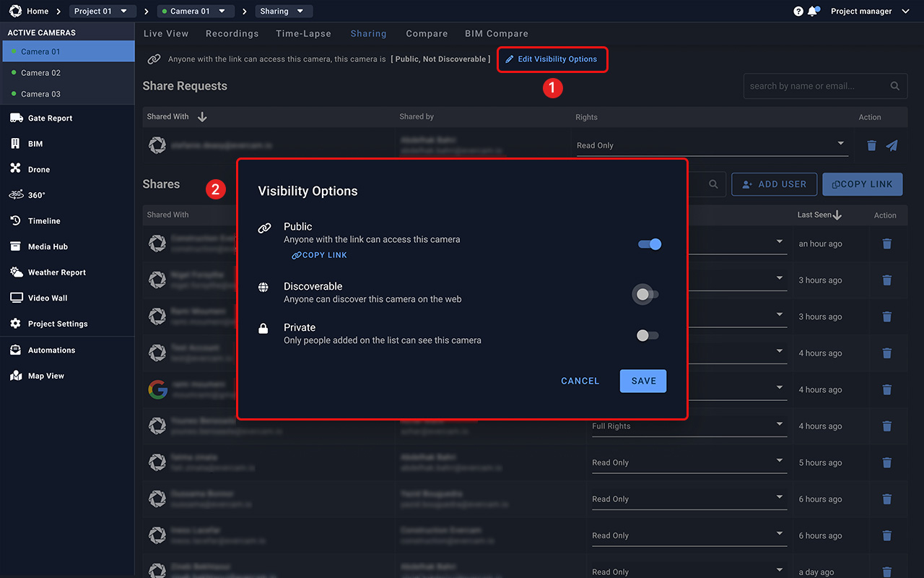The image size is (924, 578).
Task: Delete share seen a day ago
Action: pos(887,571)
